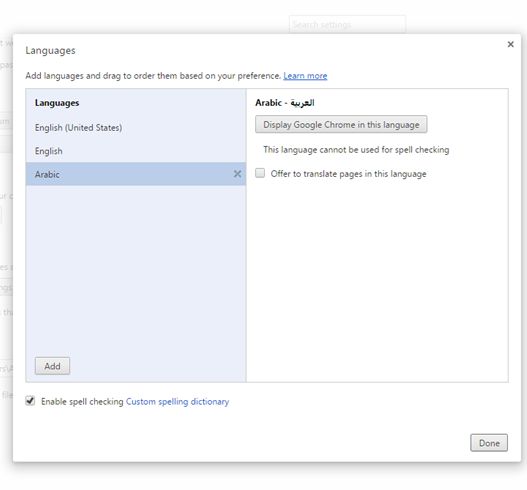Viewport: 527px width, 490px height.
Task: Uncheck Enable spell checking
Action: 30,401
